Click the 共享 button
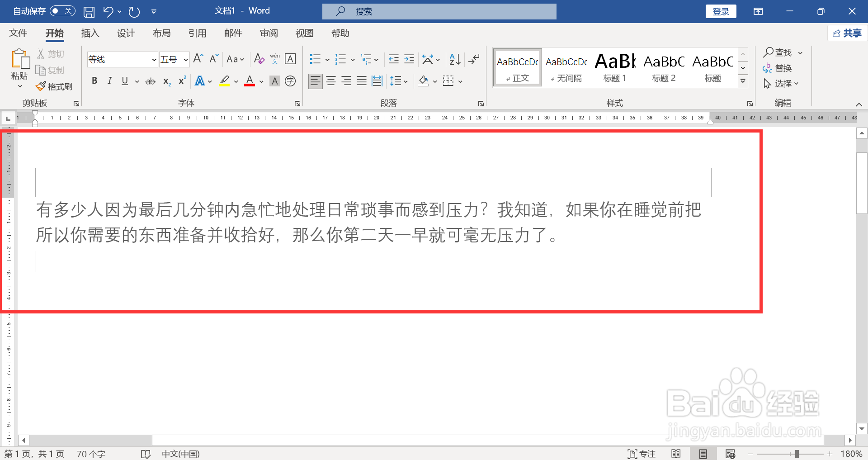868x460 pixels. (846, 33)
